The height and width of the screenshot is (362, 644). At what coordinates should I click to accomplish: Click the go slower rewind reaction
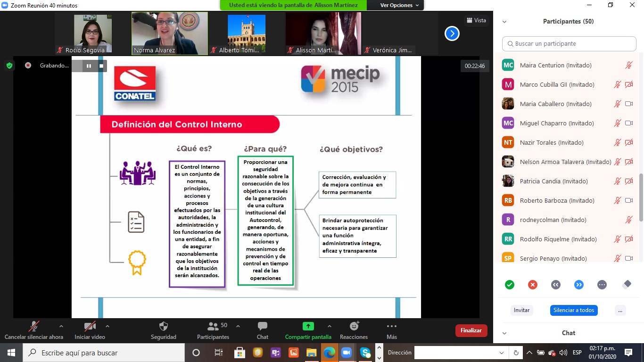pyautogui.click(x=556, y=285)
